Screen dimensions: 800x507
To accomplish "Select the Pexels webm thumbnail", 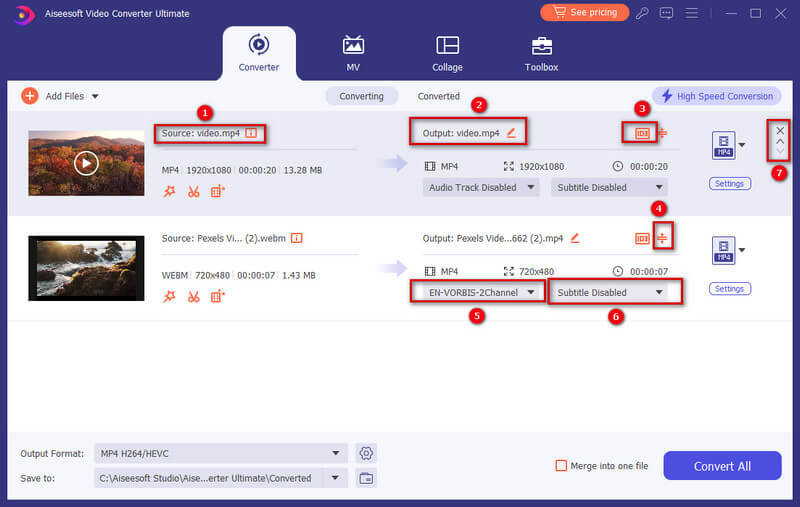I will point(86,268).
